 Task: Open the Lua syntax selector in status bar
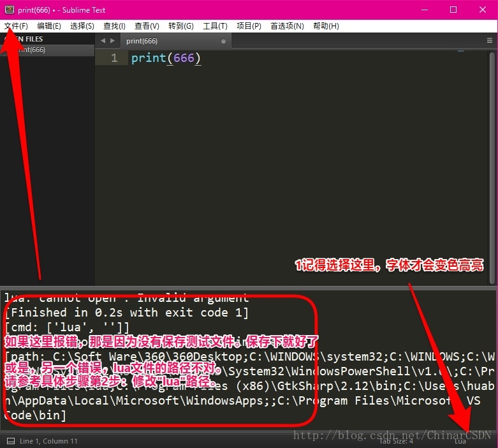[460, 442]
